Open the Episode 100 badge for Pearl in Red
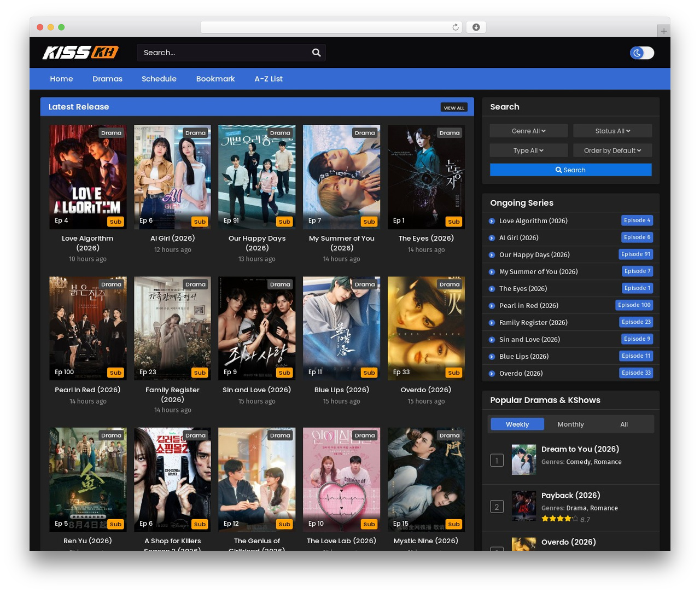Image resolution: width=700 pixels, height=593 pixels. tap(634, 305)
